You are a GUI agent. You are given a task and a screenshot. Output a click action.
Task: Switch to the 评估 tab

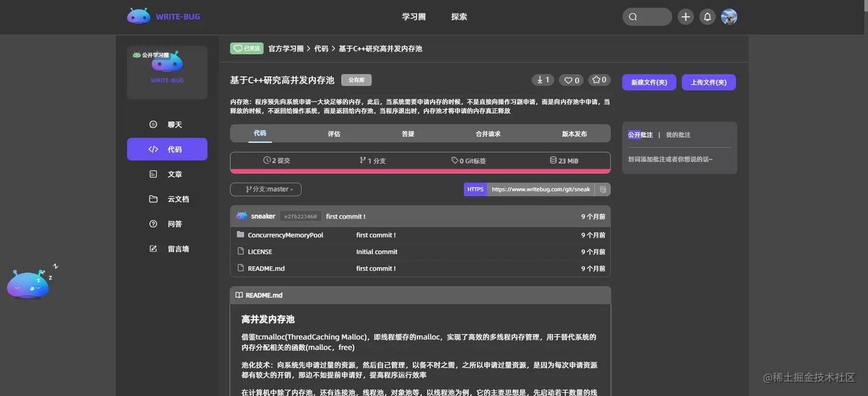[334, 134]
